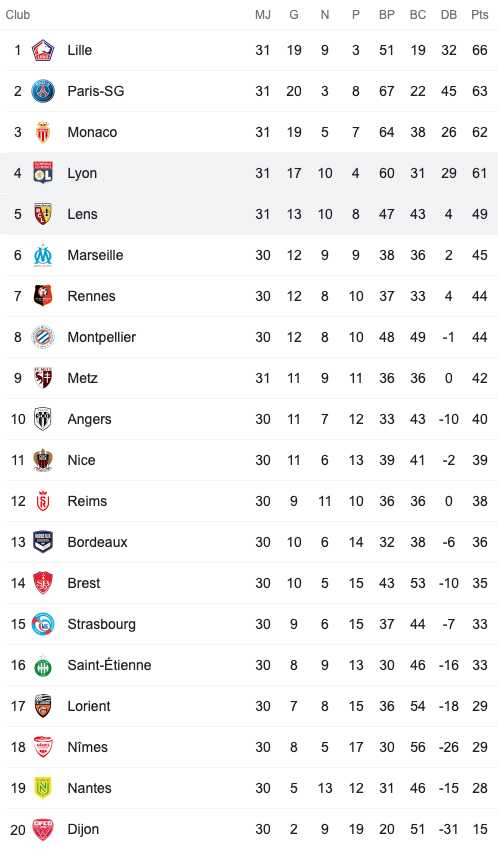Open the Nantes yellow crest icon

point(42,788)
